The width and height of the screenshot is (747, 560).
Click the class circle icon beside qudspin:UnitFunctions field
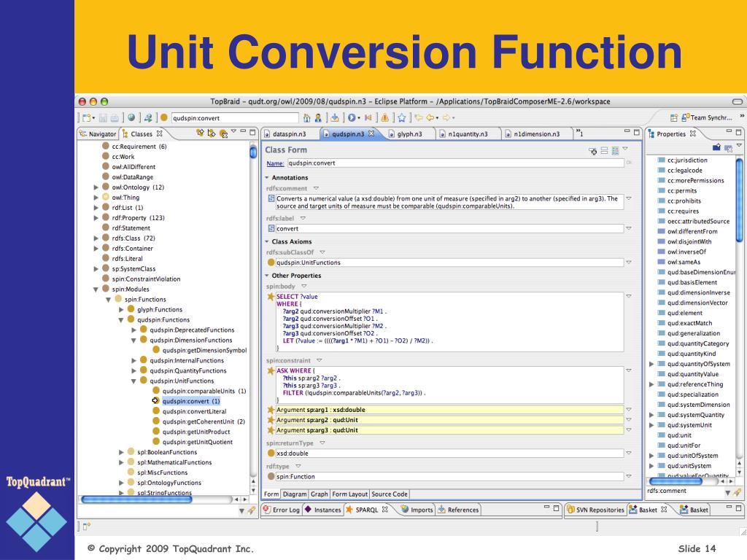(x=271, y=262)
